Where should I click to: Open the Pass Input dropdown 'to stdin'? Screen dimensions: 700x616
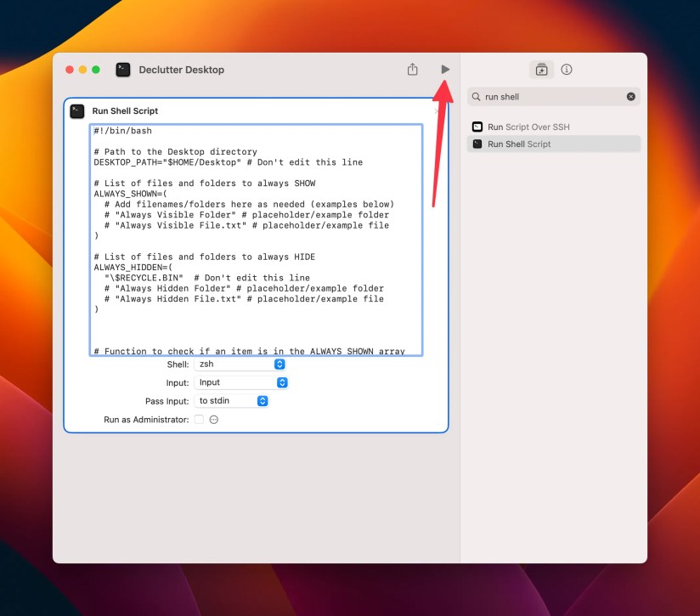pos(231,401)
